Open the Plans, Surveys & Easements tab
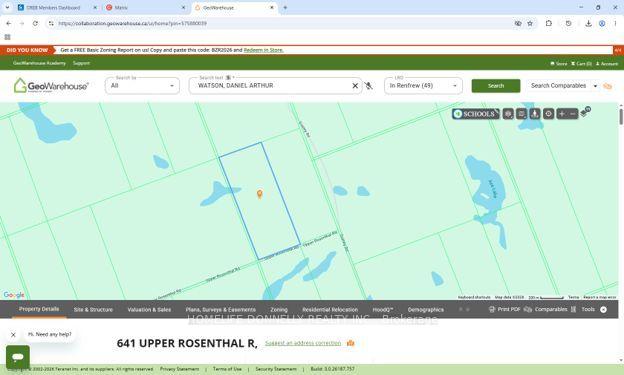 (220, 310)
